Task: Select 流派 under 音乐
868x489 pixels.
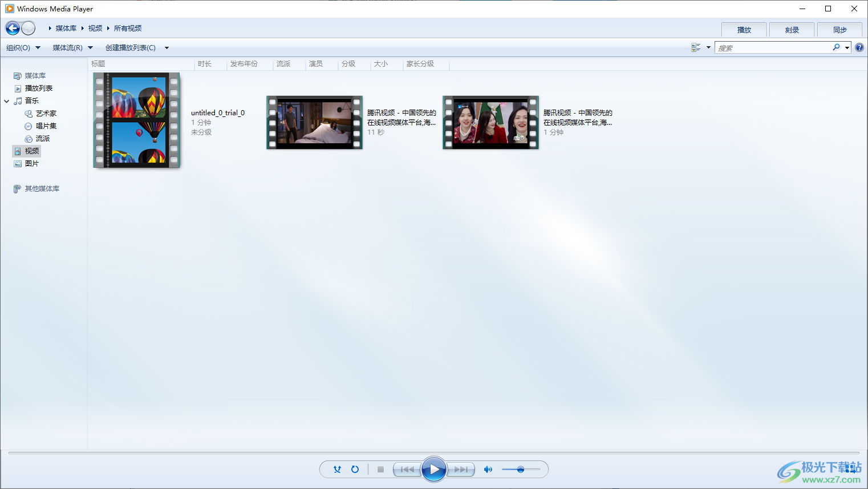Action: tap(43, 138)
